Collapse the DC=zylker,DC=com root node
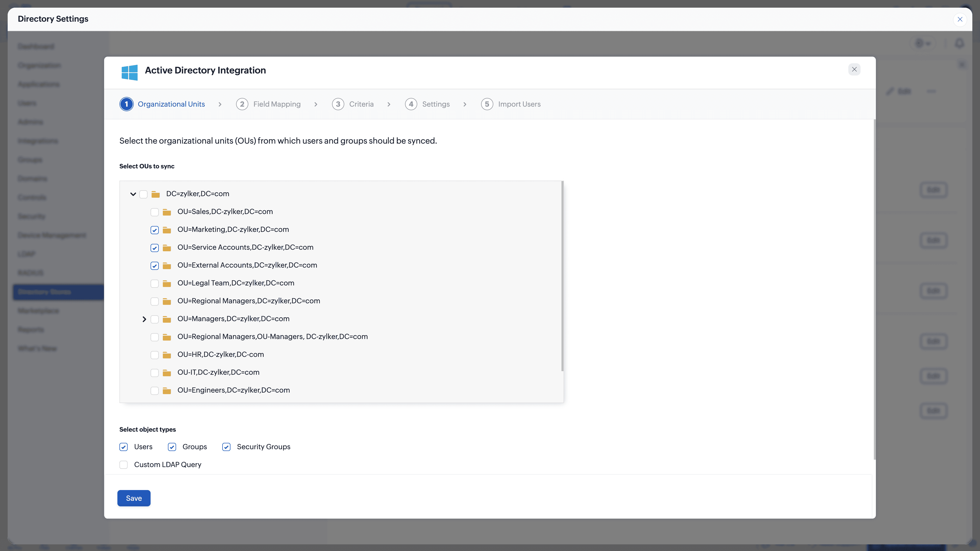 [133, 194]
